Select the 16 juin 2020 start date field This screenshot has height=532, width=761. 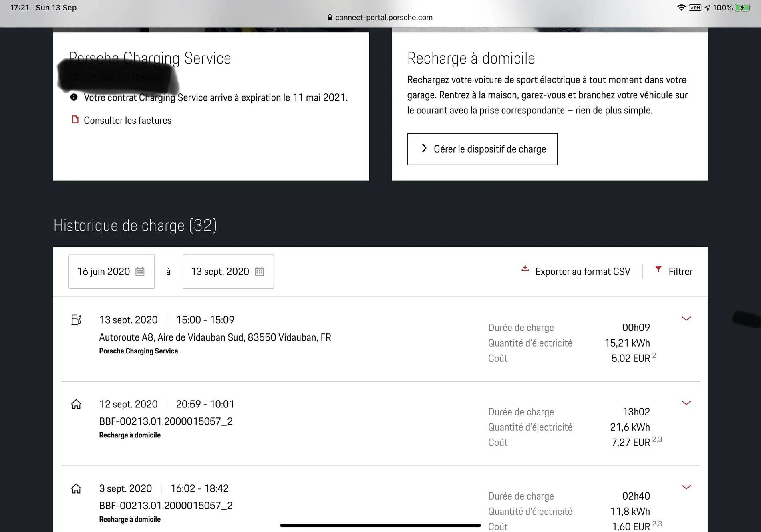click(x=111, y=272)
